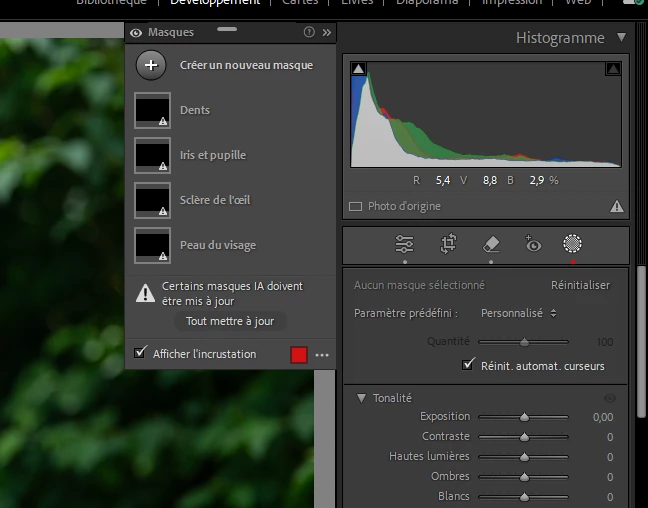Adjust the Contraste slider

pyautogui.click(x=524, y=437)
